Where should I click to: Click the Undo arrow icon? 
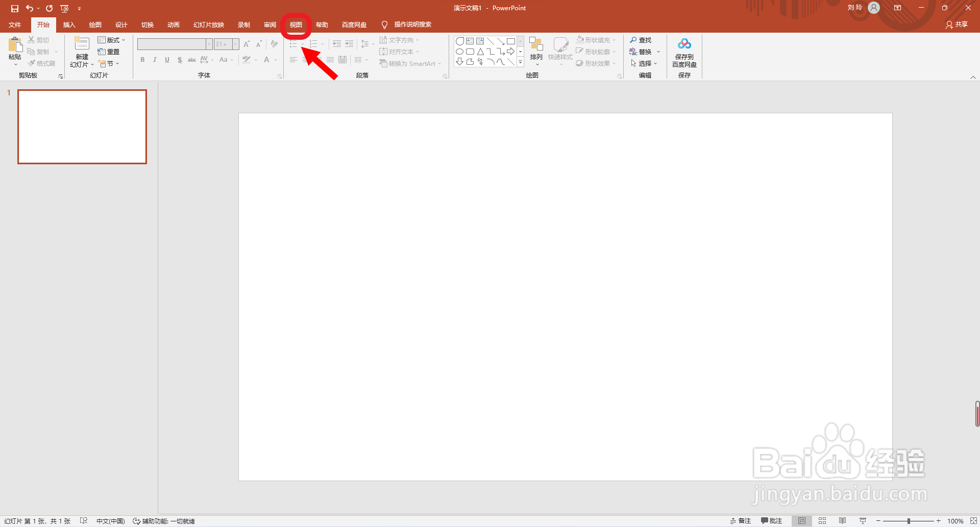click(x=30, y=8)
